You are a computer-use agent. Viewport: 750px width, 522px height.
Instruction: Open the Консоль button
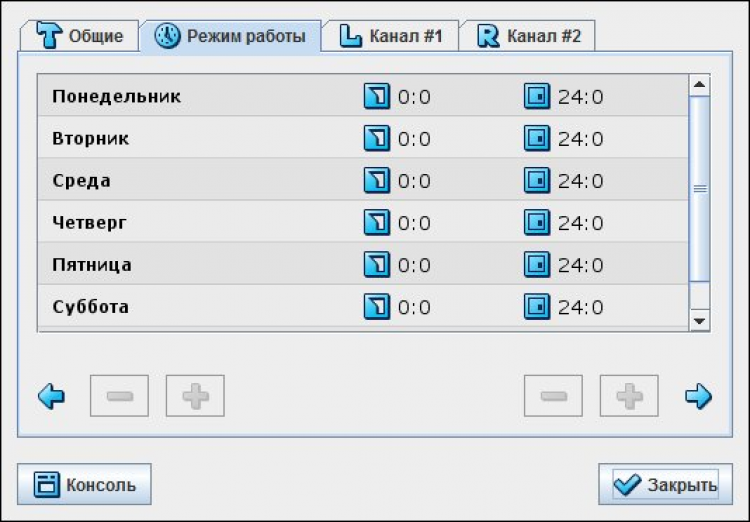[85, 485]
